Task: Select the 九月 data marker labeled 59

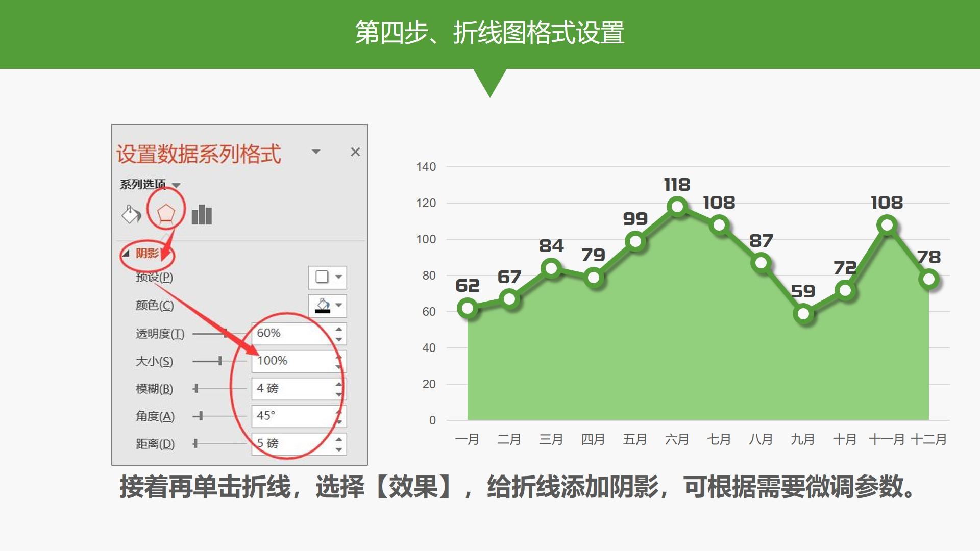Action: coord(803,313)
